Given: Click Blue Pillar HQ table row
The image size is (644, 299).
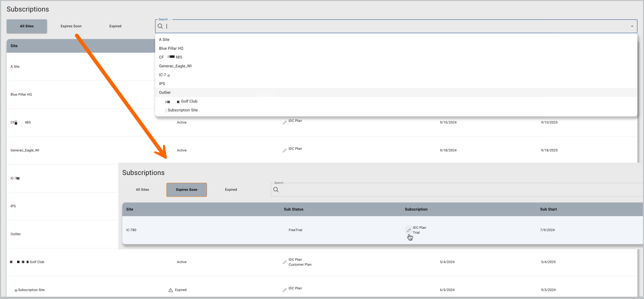Looking at the screenshot, I should click(x=81, y=94).
